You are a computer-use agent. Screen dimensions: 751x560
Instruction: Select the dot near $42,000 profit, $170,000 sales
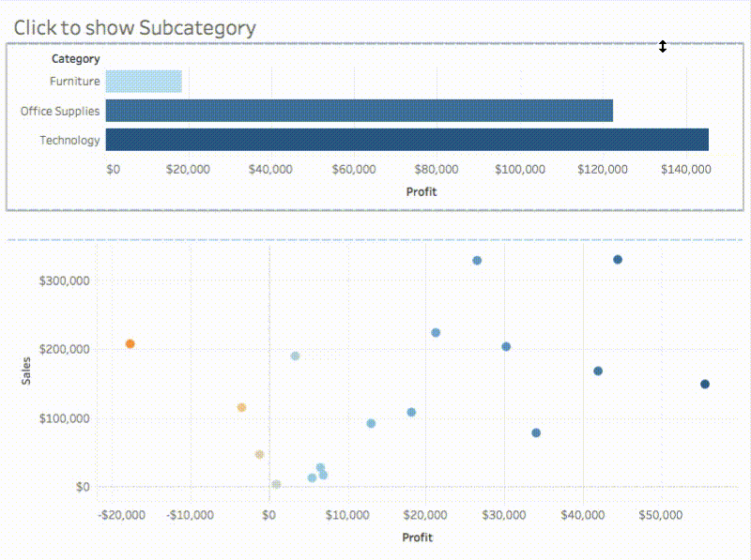(x=598, y=371)
